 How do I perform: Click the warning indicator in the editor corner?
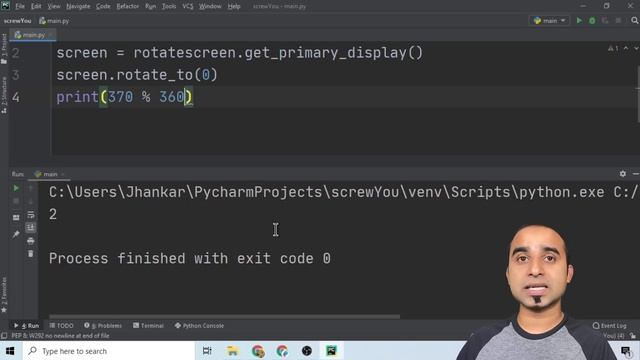click(x=613, y=48)
